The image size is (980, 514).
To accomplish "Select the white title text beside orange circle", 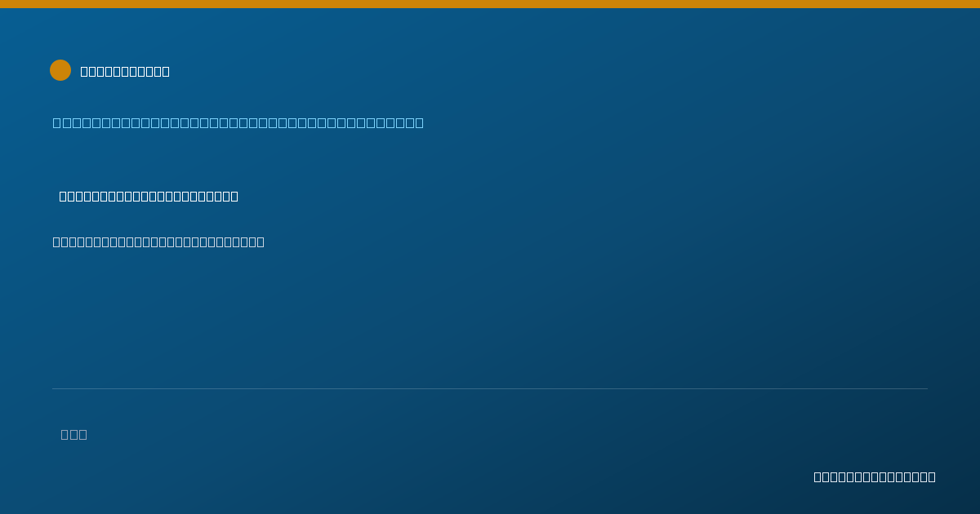I will click(125, 71).
